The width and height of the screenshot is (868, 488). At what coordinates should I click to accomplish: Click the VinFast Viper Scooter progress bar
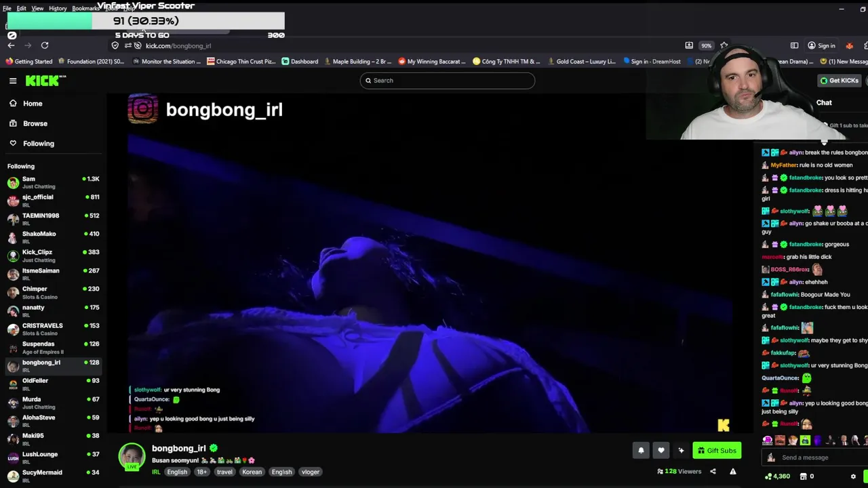(146, 21)
